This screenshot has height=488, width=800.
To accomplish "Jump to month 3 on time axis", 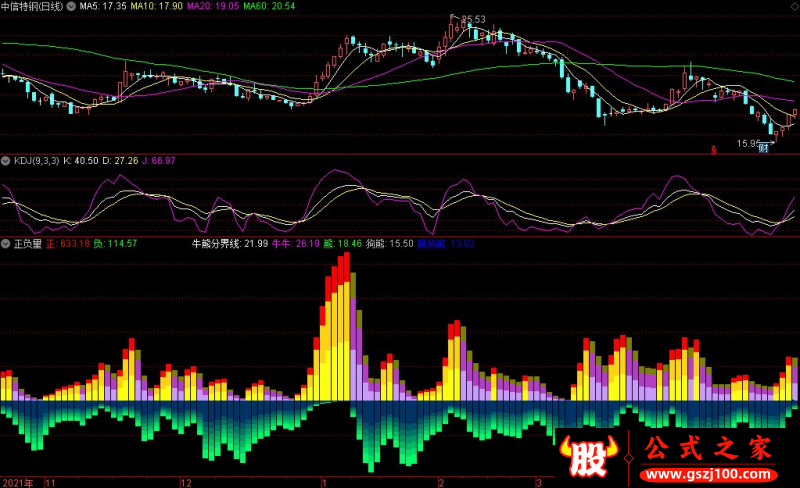I will point(539,483).
